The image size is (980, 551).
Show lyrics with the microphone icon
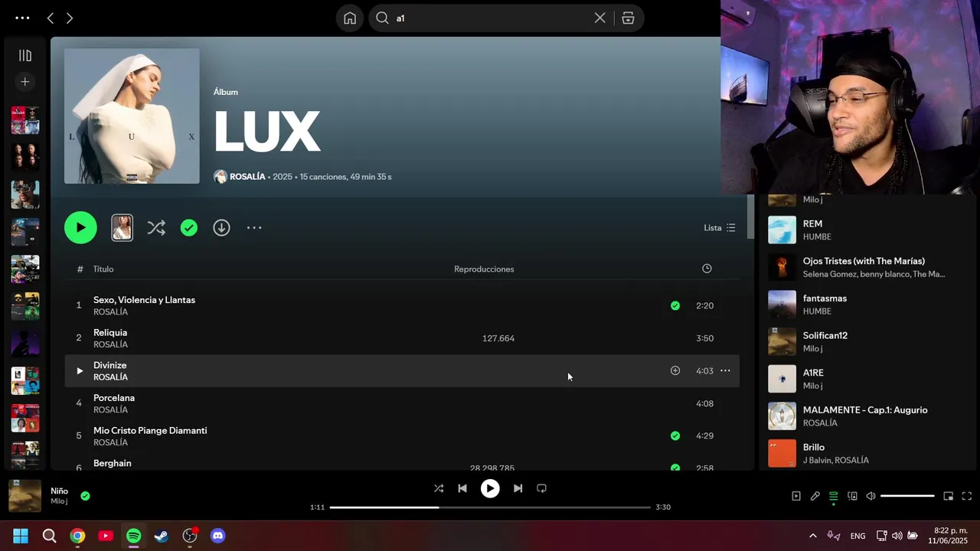(815, 496)
